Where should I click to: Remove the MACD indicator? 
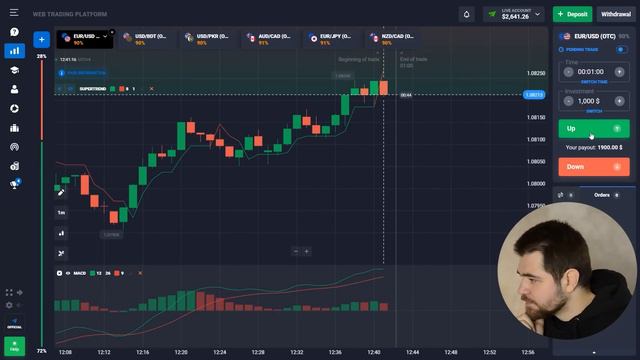[140, 273]
